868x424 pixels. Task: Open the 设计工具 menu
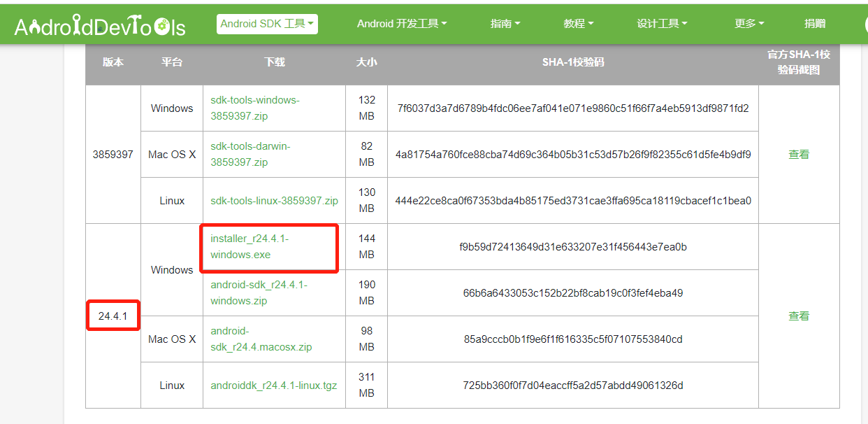point(662,24)
